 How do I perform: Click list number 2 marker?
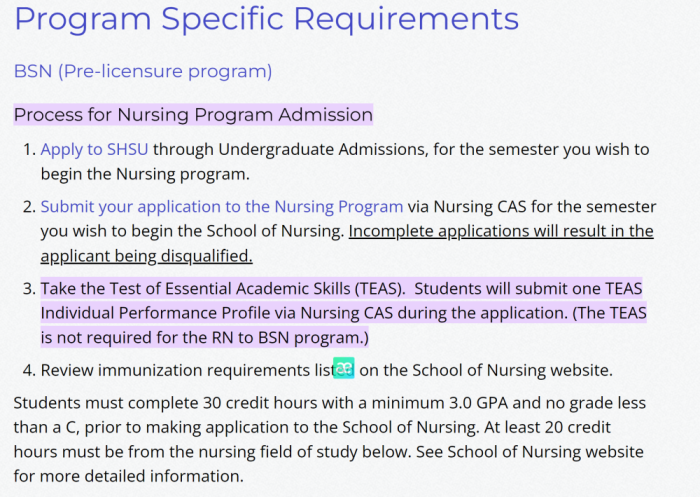[x=27, y=207]
